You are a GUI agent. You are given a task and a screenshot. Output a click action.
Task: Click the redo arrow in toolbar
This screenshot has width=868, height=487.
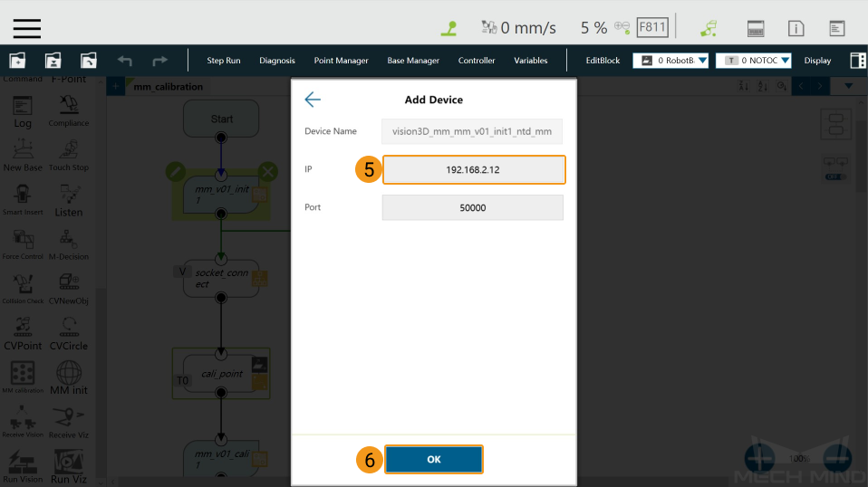[x=160, y=61]
